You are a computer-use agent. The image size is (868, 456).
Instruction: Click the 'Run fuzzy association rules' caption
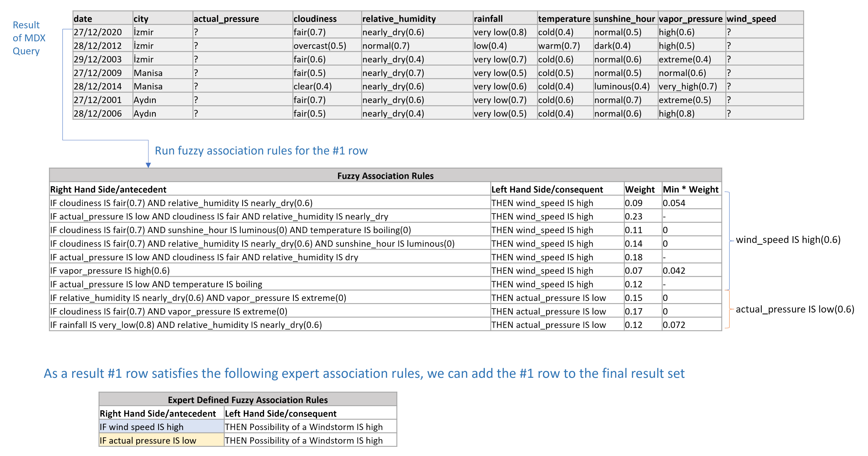(261, 150)
